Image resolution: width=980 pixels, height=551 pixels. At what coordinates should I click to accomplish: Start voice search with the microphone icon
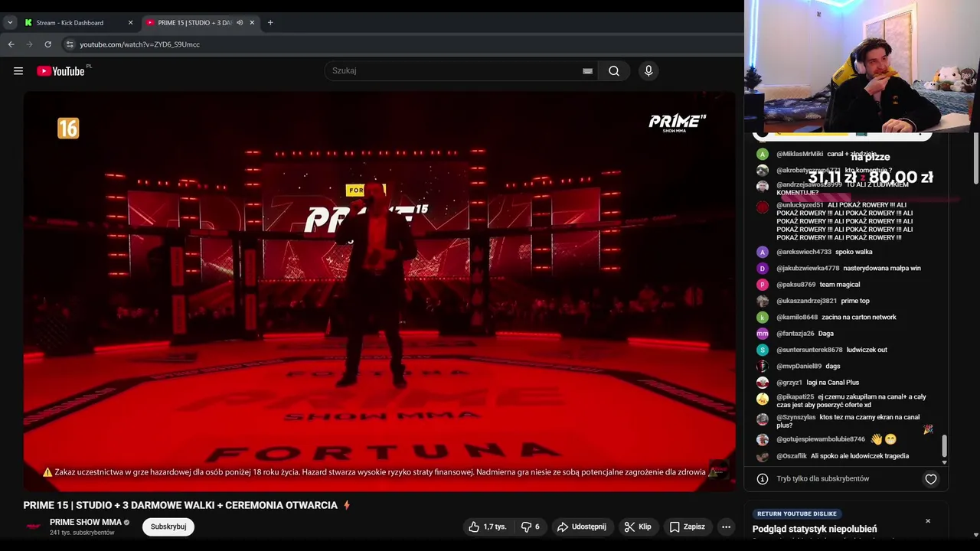(x=648, y=71)
